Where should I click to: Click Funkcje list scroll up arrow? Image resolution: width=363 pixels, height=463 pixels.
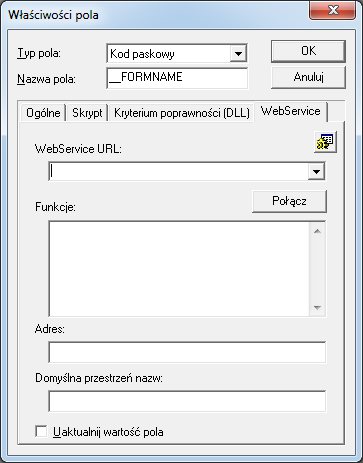click(x=317, y=231)
